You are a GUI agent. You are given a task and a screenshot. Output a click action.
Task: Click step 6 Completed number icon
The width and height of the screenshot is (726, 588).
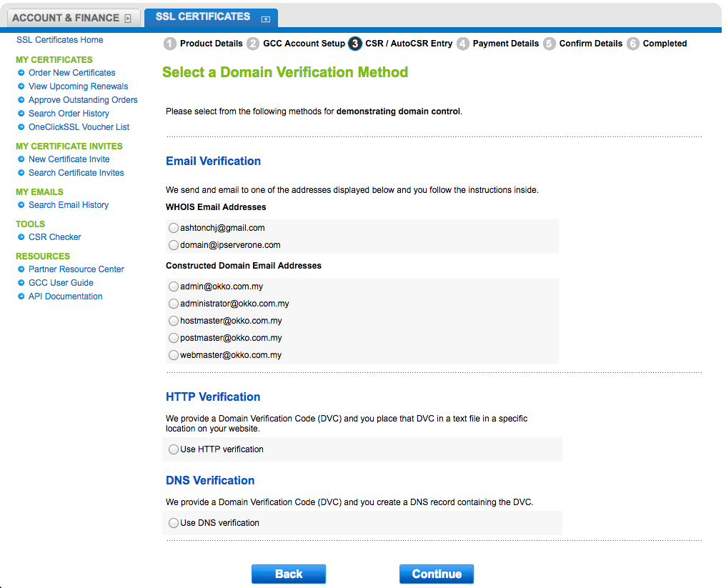coord(633,44)
